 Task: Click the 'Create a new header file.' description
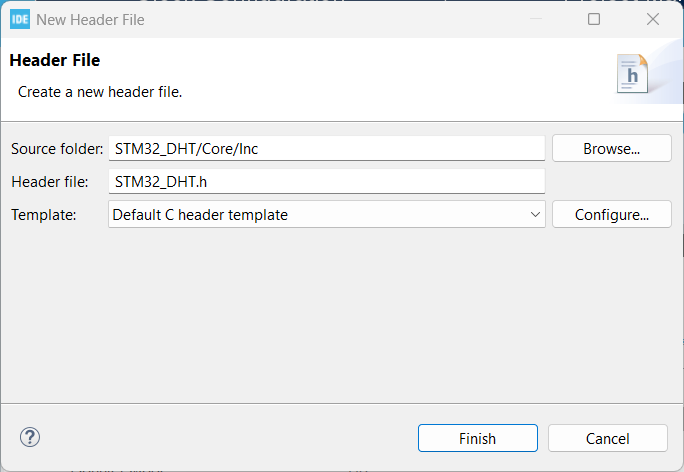100,92
